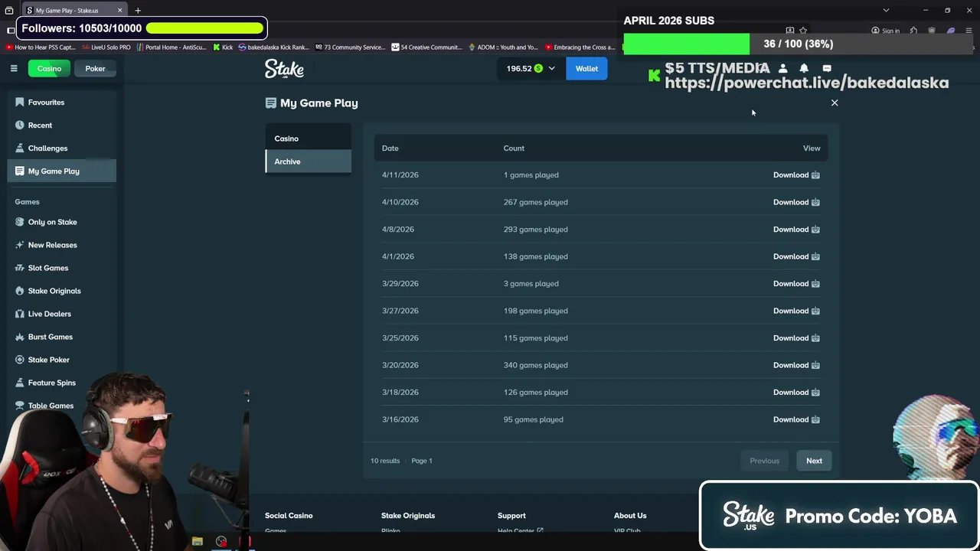Open the chat bubble icon
Viewport: 980px width, 551px height.
click(827, 68)
